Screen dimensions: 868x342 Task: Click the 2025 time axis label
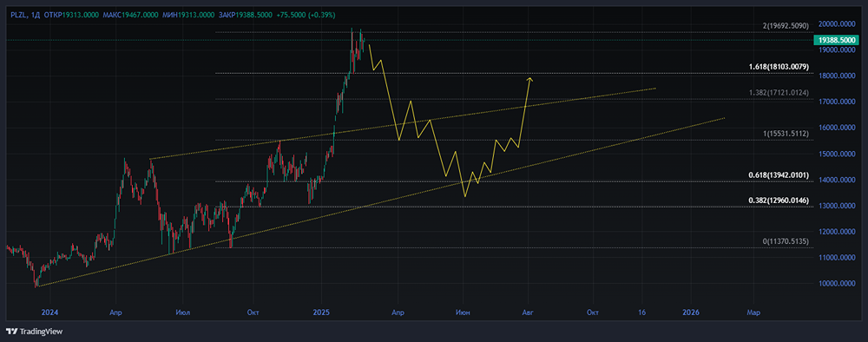point(321,312)
